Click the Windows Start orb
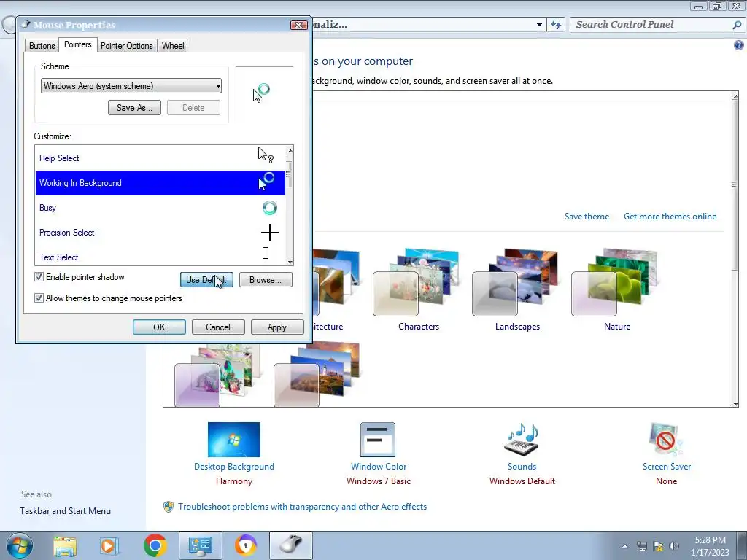 [x=20, y=545]
